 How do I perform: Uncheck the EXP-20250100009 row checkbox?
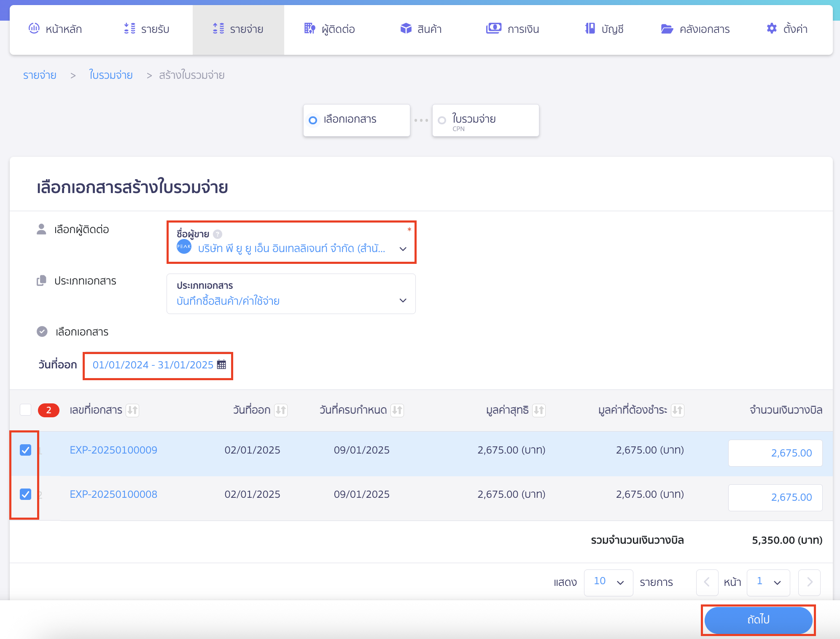(x=26, y=450)
